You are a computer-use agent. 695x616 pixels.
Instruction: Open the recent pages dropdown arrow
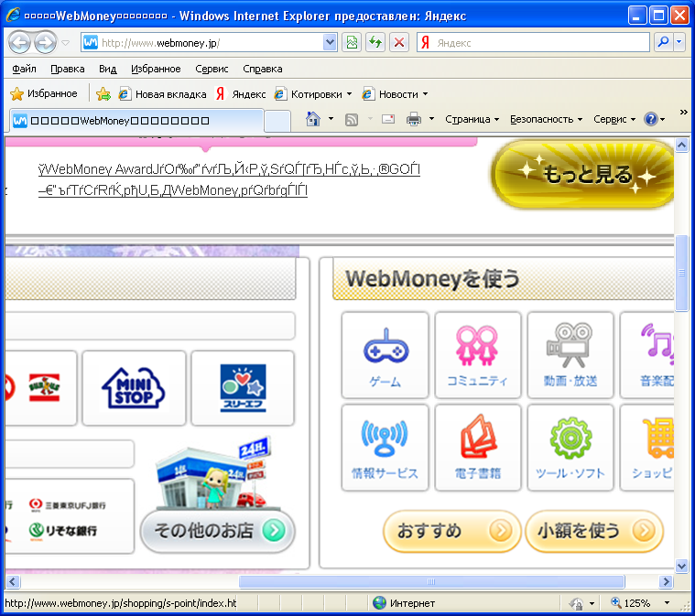coord(66,43)
